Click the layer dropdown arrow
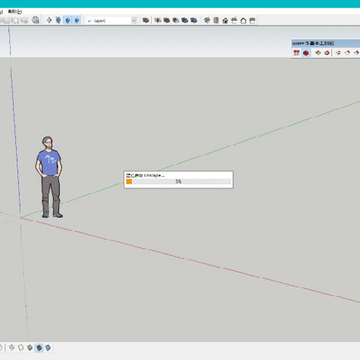360x360 pixels. point(134,20)
